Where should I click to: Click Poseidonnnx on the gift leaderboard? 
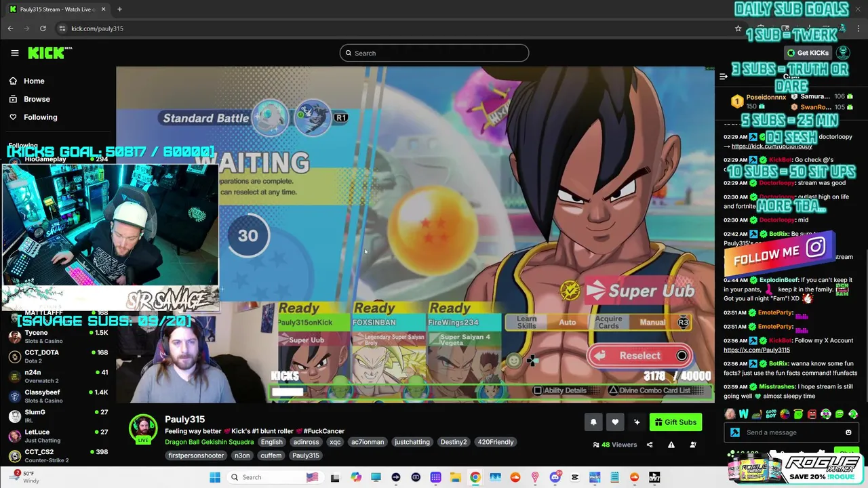coord(766,97)
